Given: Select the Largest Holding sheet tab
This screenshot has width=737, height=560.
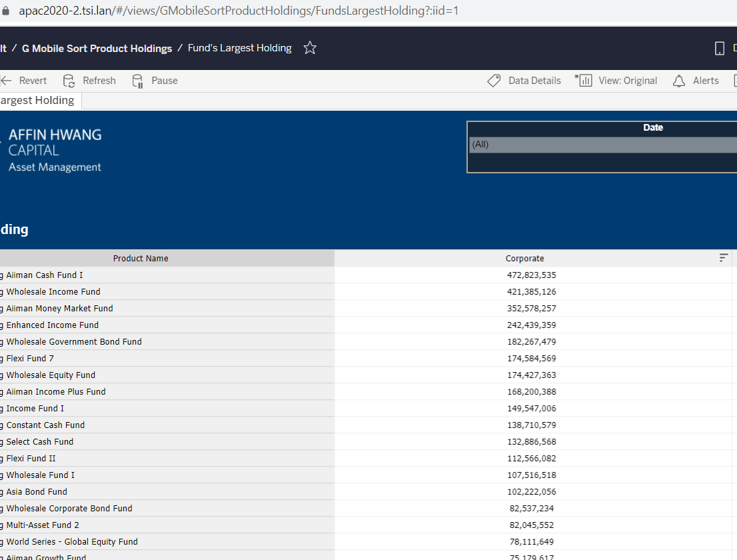Looking at the screenshot, I should (x=38, y=101).
